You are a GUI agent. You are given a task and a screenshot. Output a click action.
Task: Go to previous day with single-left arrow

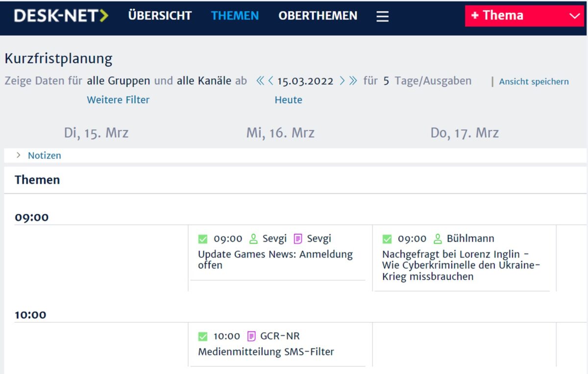(x=270, y=81)
